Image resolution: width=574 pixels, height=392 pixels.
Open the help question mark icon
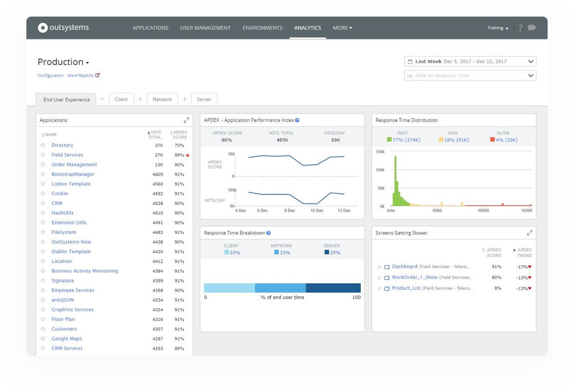[521, 28]
